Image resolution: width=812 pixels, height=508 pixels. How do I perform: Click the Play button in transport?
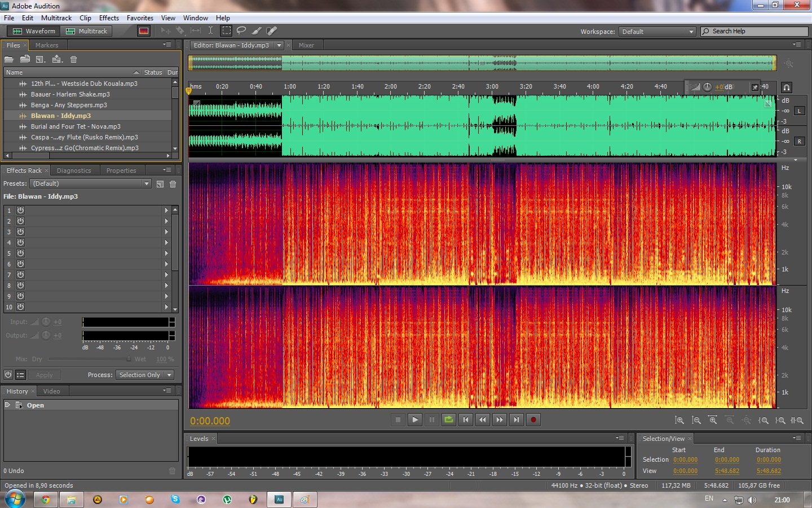point(415,420)
